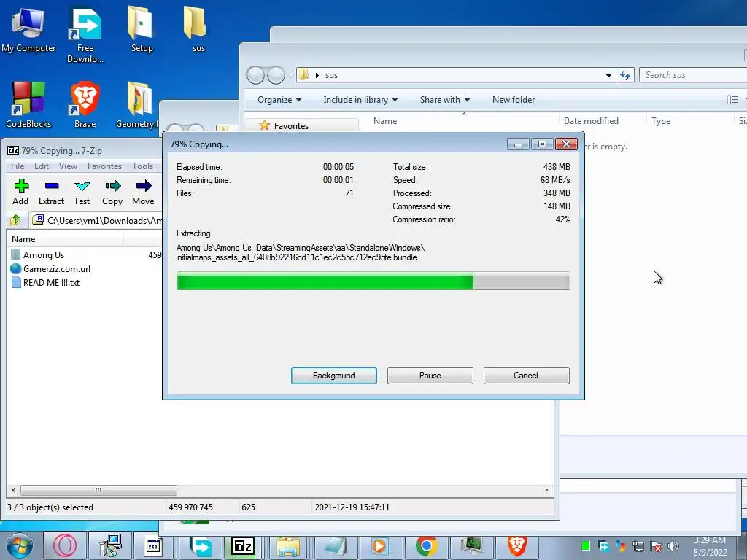Open the My Computer desktop icon

(28, 29)
